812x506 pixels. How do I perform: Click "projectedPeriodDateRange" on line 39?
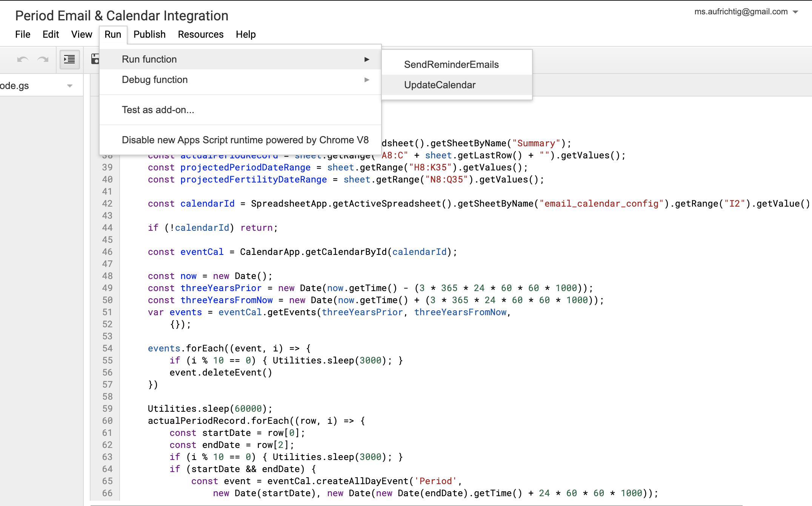coord(245,167)
